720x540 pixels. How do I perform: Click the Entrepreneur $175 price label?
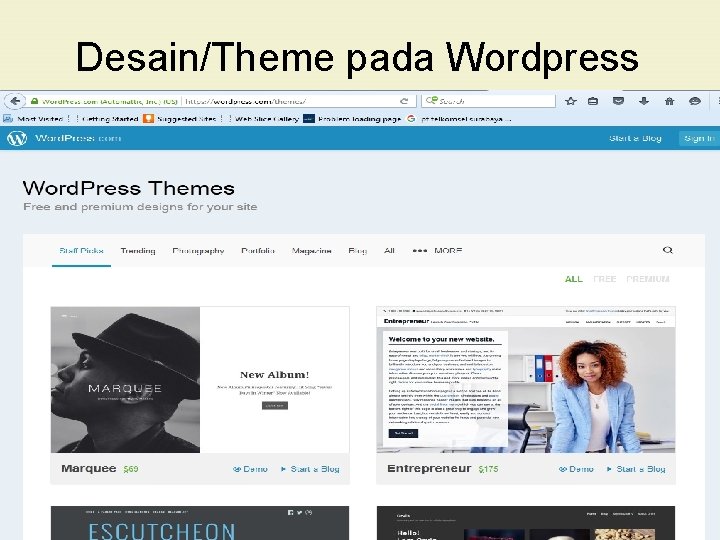click(x=488, y=469)
